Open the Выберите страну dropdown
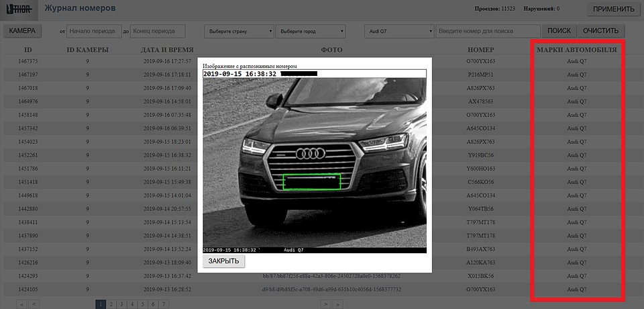The image size is (644, 309). 239,32
